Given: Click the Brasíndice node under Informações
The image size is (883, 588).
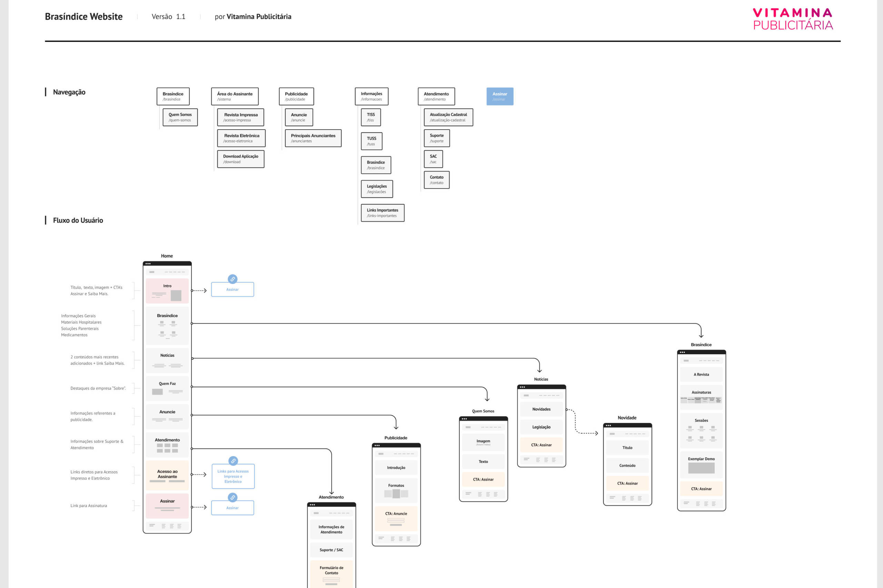Looking at the screenshot, I should coord(376,165).
